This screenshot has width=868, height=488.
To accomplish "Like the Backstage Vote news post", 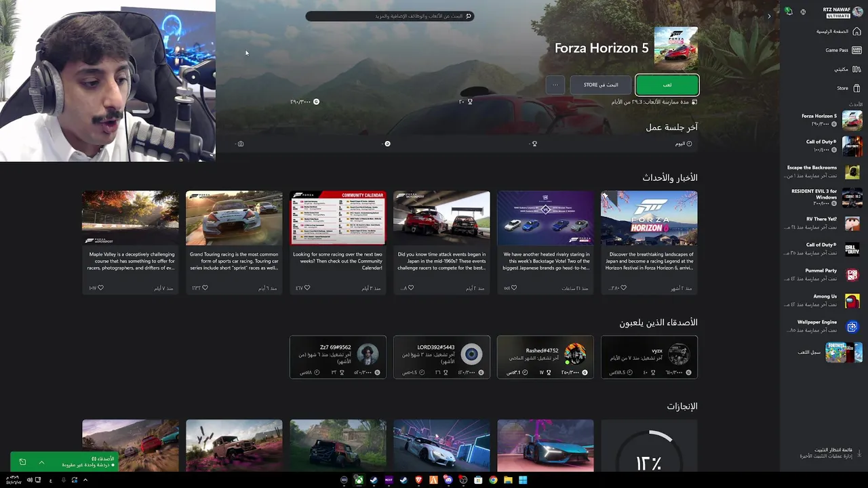I will point(514,288).
